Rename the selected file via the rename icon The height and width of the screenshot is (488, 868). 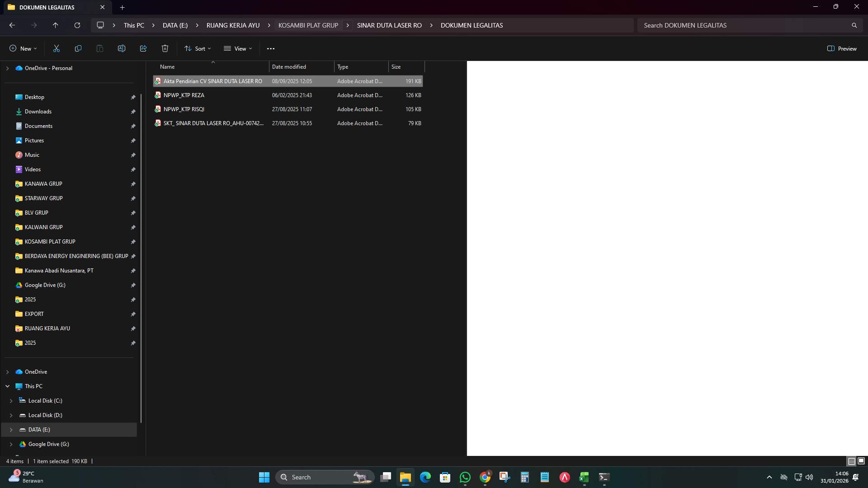click(x=121, y=48)
